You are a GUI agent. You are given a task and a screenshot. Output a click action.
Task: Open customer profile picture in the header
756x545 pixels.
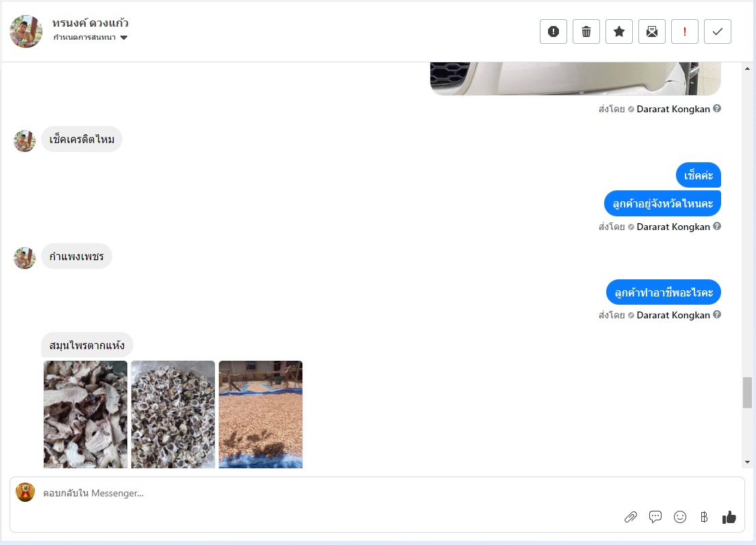pos(25,31)
